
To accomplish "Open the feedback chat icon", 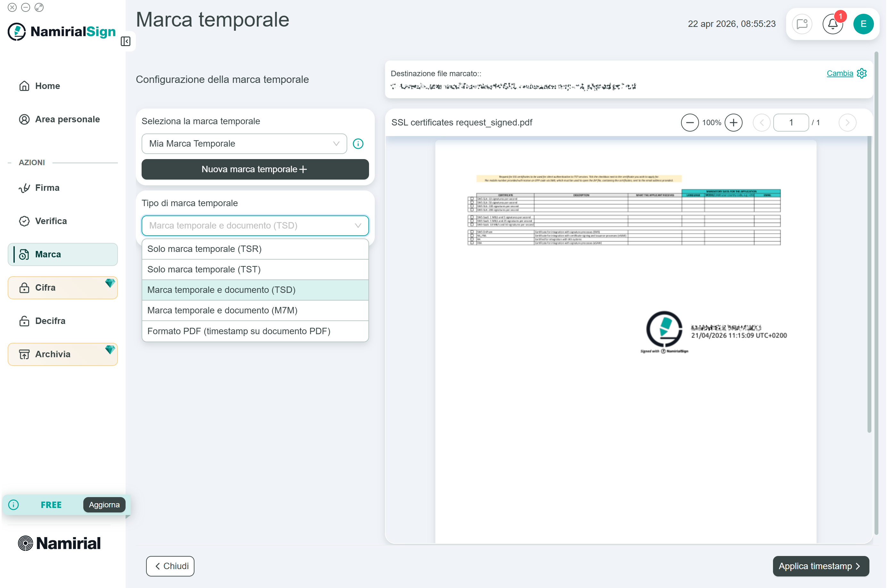I will pyautogui.click(x=802, y=24).
